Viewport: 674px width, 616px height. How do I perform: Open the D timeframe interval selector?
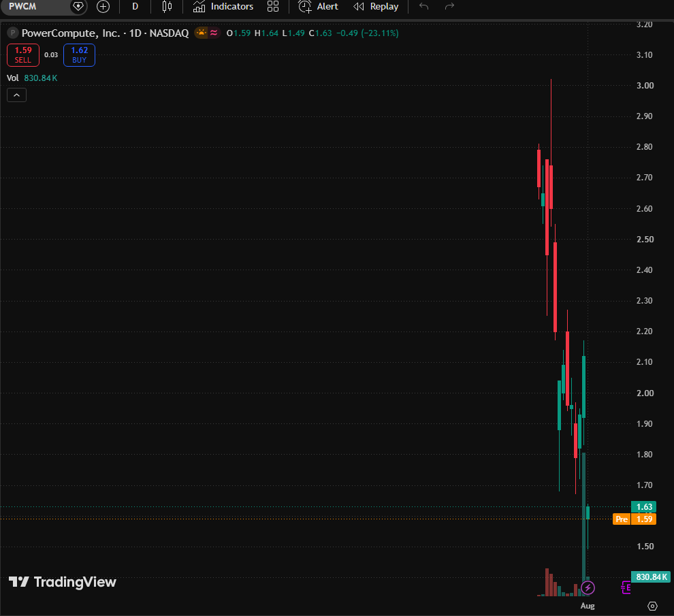135,6
